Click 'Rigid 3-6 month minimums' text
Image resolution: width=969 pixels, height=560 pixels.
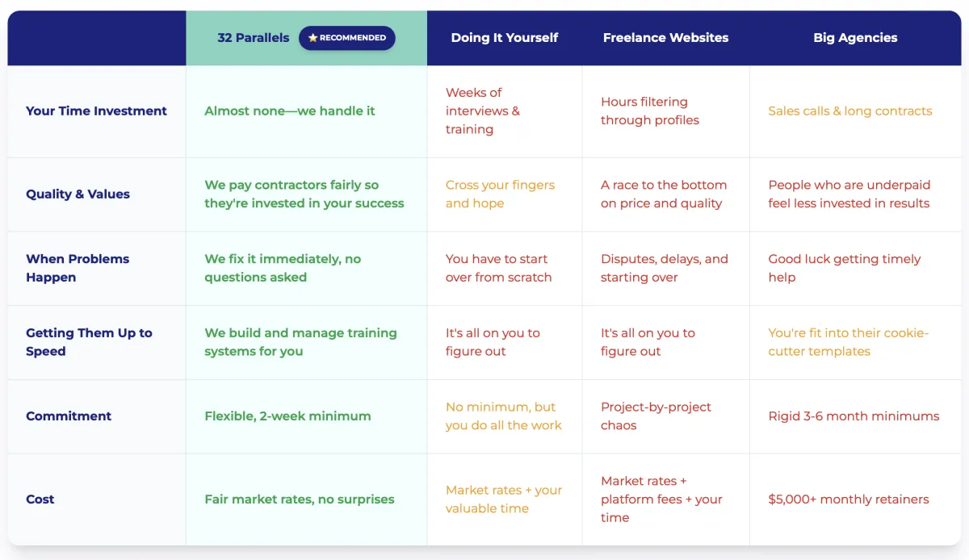click(854, 416)
